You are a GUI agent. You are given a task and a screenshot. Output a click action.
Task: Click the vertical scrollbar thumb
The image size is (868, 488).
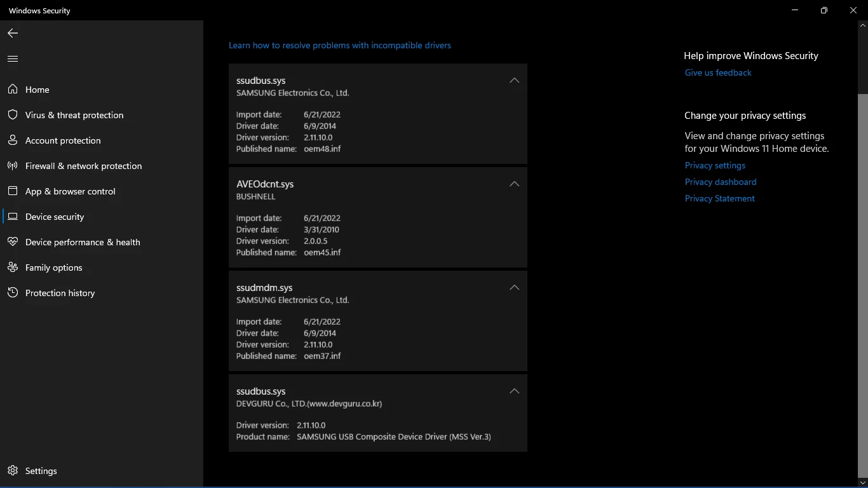[863, 286]
